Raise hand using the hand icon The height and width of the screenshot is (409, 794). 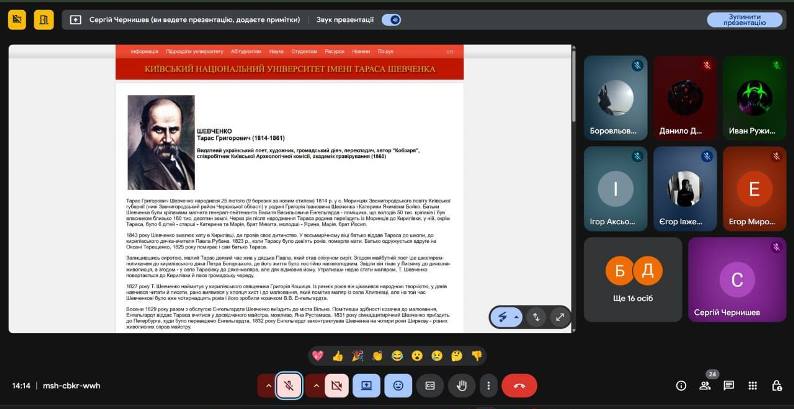coord(462,386)
